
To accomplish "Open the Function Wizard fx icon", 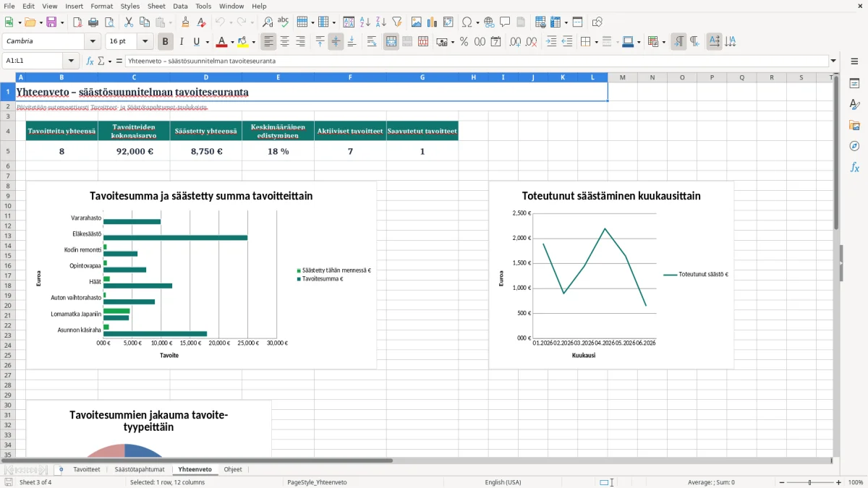I will coord(90,61).
